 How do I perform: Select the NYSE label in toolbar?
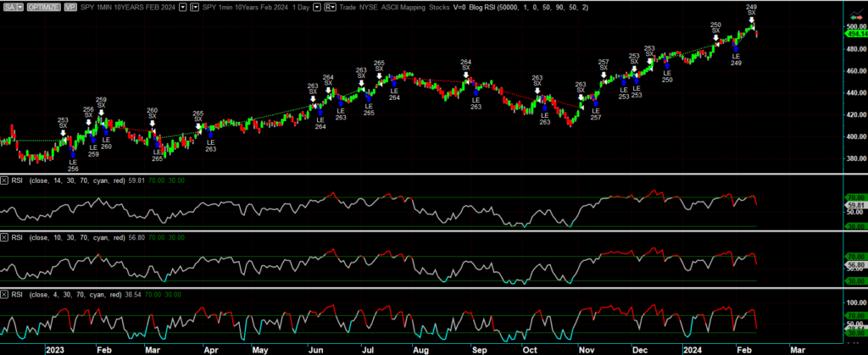[x=369, y=6]
